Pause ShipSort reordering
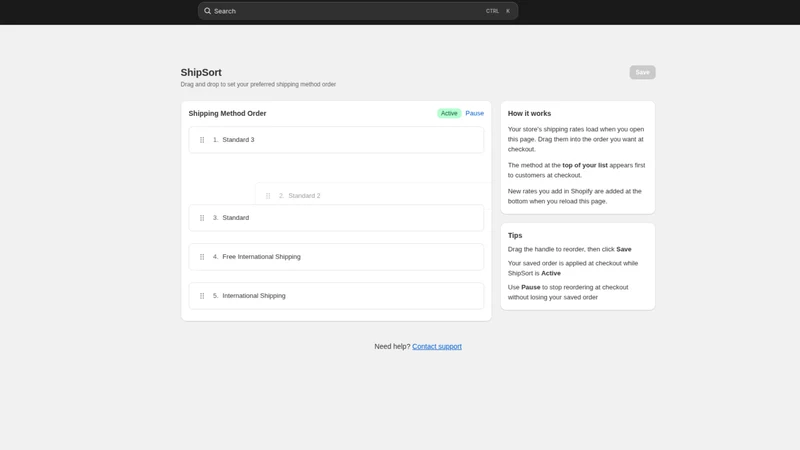 [x=474, y=113]
